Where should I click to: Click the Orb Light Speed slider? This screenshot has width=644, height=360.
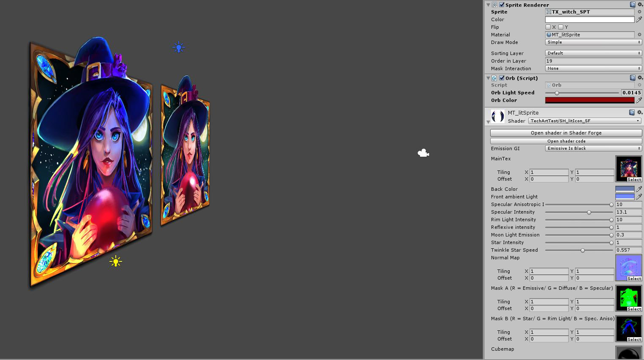click(x=582, y=93)
